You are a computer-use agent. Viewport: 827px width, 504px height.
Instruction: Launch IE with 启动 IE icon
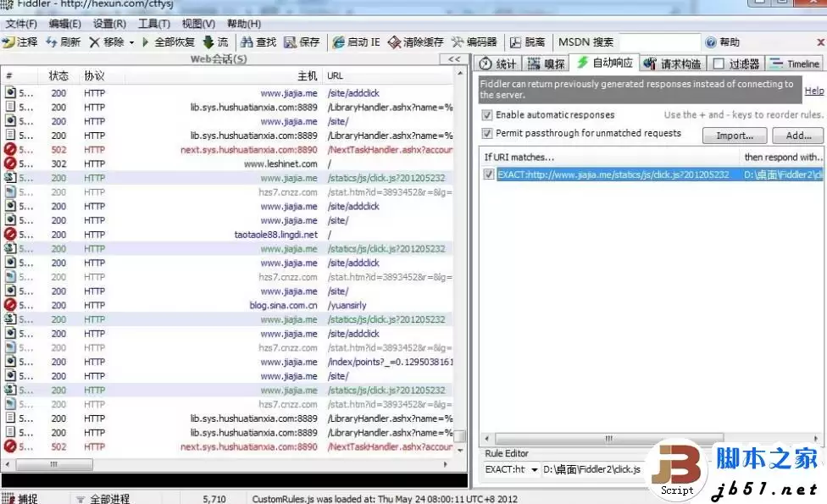338,42
